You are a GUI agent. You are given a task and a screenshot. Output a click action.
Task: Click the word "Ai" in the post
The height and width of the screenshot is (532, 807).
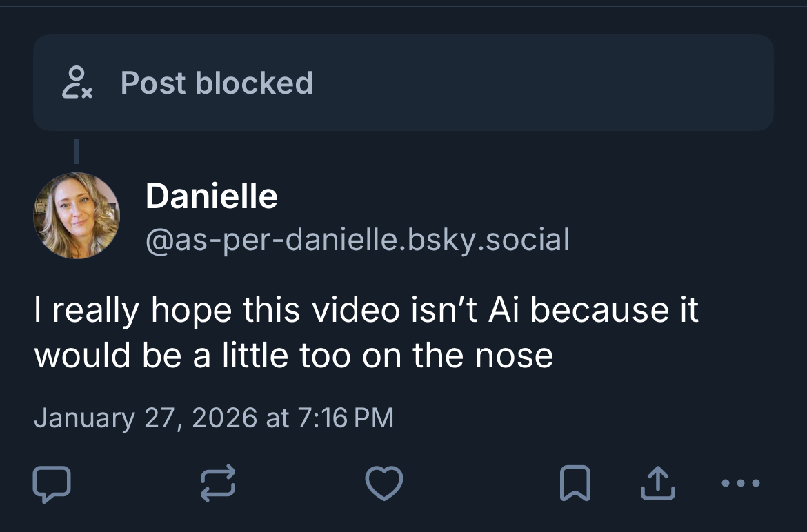point(504,310)
